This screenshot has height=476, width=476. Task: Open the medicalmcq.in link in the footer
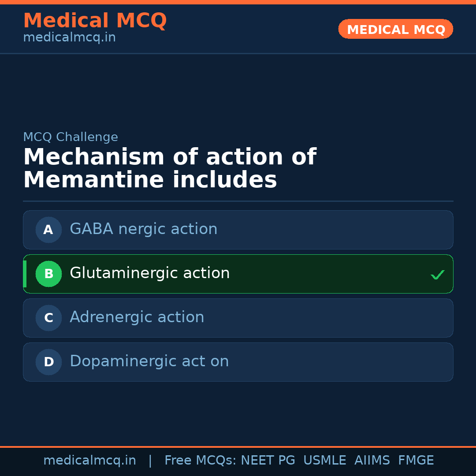pos(89,461)
